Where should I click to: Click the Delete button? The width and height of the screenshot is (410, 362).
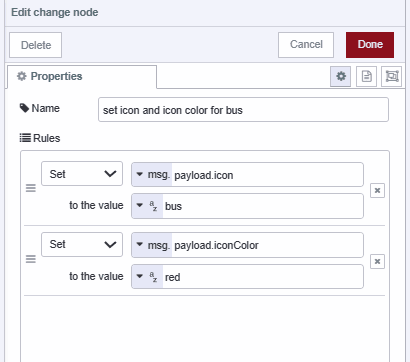click(x=36, y=45)
